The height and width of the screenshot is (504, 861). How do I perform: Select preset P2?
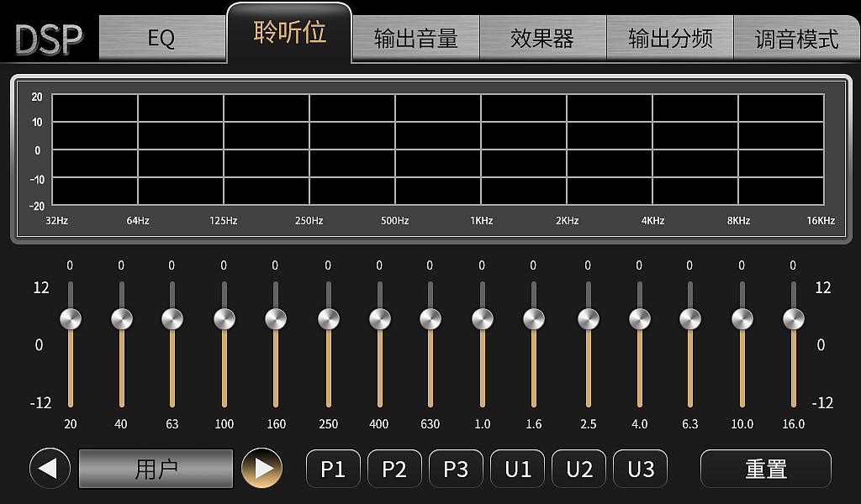click(394, 469)
